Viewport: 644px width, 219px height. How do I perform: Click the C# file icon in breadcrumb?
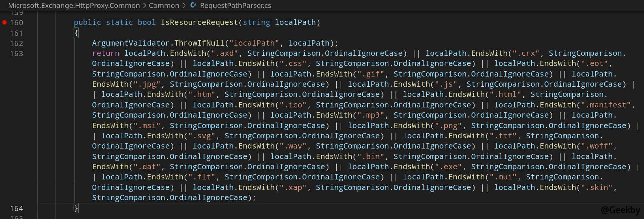point(193,5)
